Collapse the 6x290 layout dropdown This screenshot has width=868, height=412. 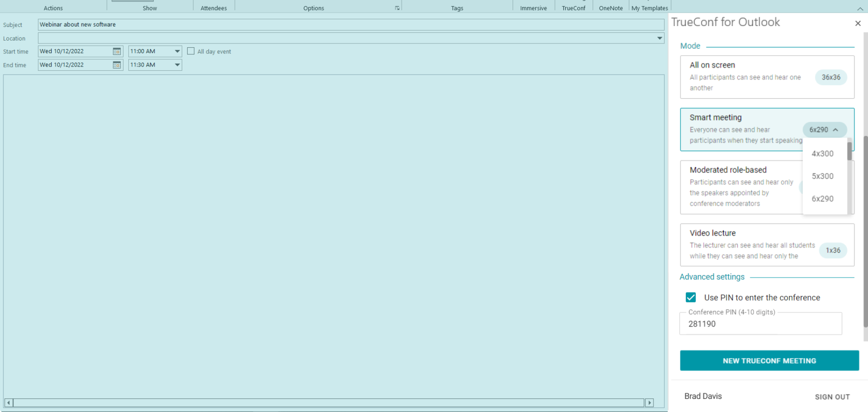point(825,130)
